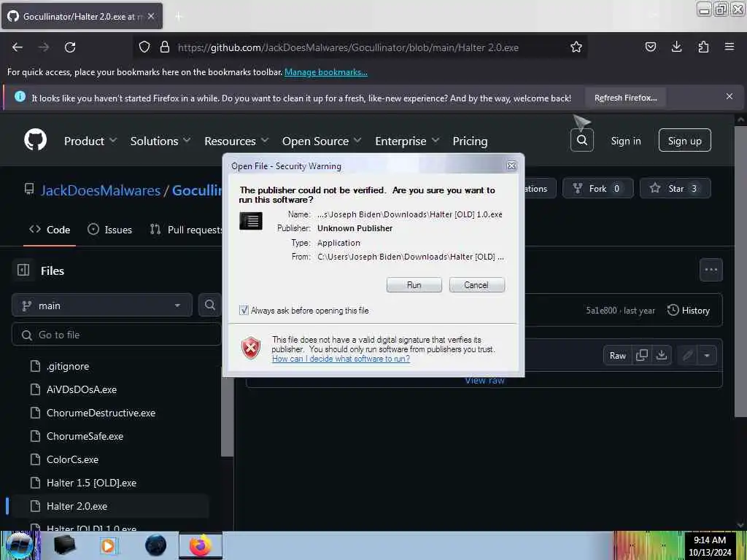Expand the Product menu
This screenshot has height=560, width=747.
point(90,141)
